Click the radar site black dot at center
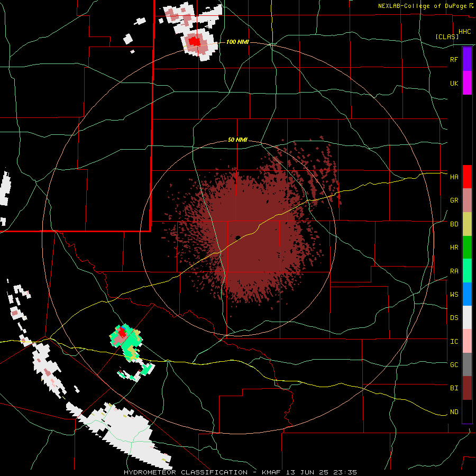Screen dimensions: 476x476 [x=239, y=237]
